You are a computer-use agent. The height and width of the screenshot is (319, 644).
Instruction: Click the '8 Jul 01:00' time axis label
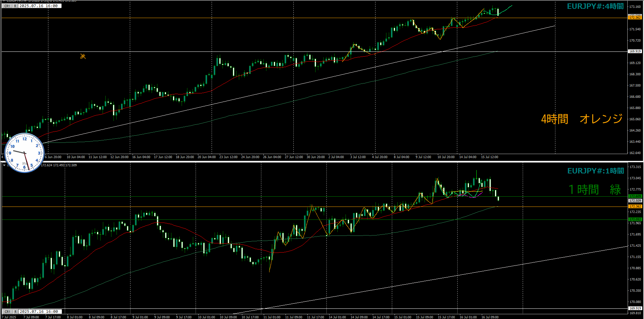pyautogui.click(x=75, y=317)
